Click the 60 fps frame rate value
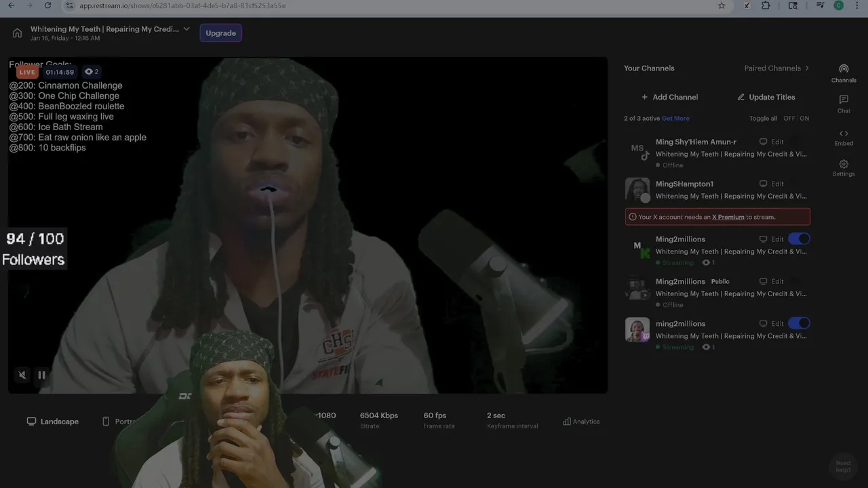 [x=435, y=415]
